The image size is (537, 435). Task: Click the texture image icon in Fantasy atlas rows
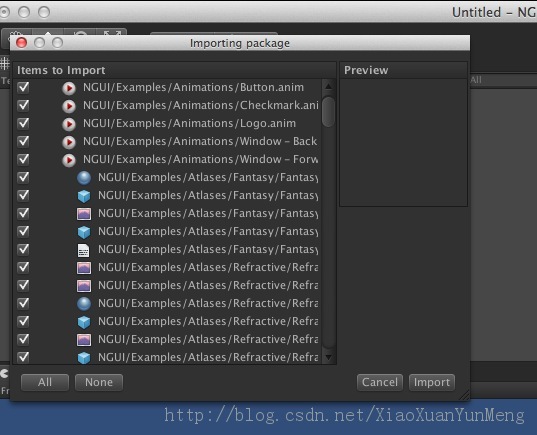click(x=84, y=214)
